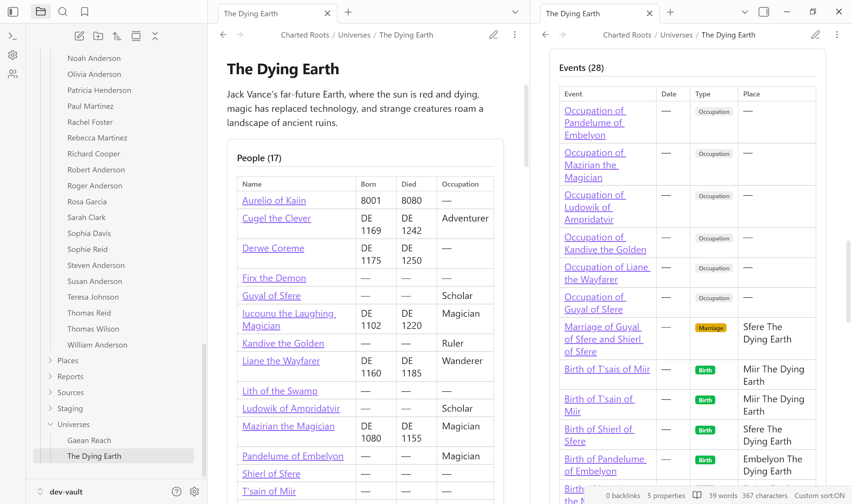Click the Marriage type tag
The height and width of the screenshot is (504, 852).
tap(710, 328)
